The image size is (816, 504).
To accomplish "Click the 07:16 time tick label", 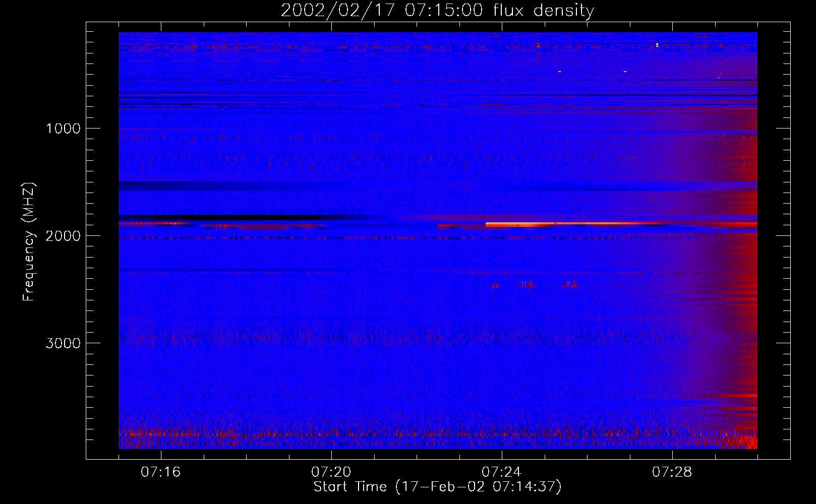I will [x=161, y=472].
